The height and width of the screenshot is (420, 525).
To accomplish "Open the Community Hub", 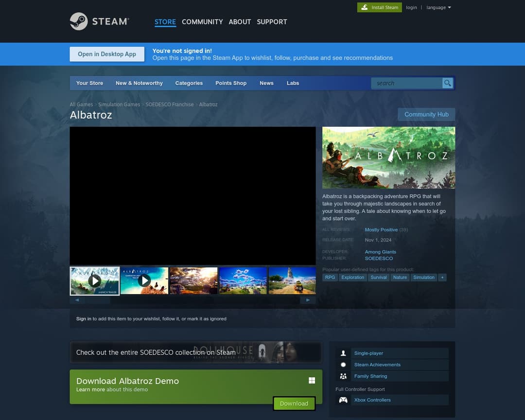I will click(426, 114).
